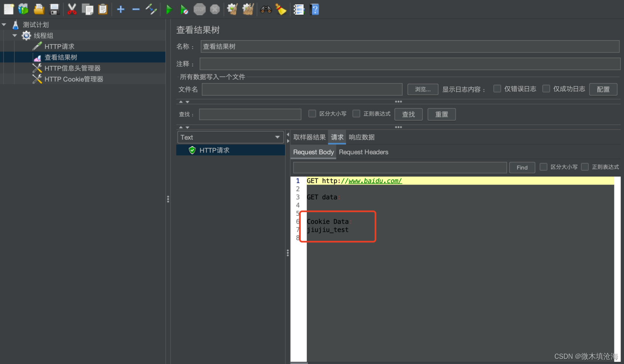Viewport: 624px width, 364px height.
Task: Click the 注释 input field
Action: click(410, 64)
